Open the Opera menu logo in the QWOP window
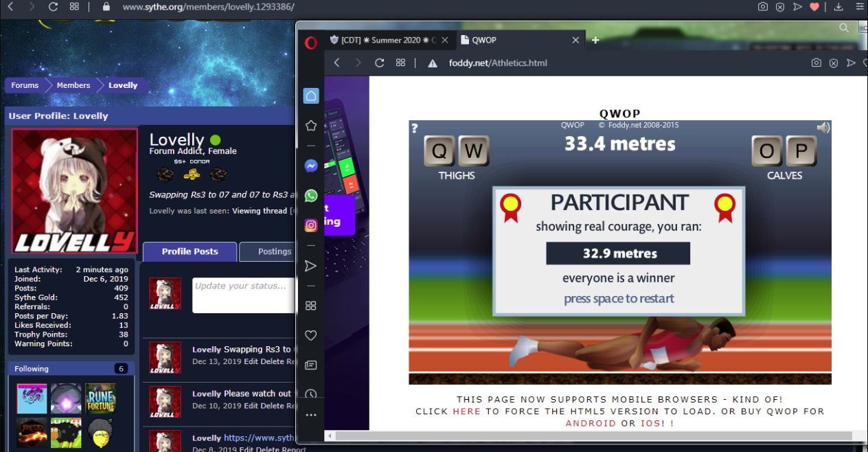Viewport: 868px width, 452px height. pos(310,42)
